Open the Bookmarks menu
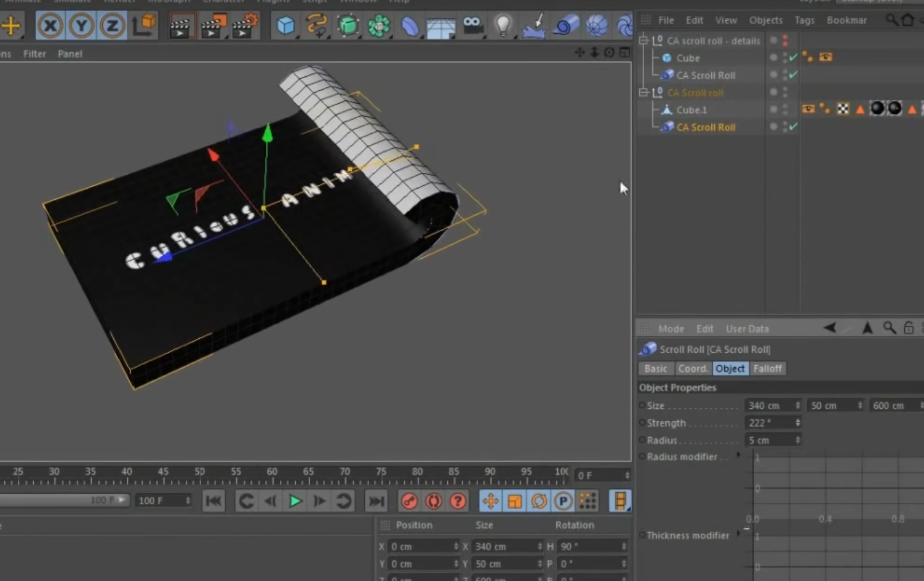Viewport: 924px width, 581px height. (x=846, y=20)
